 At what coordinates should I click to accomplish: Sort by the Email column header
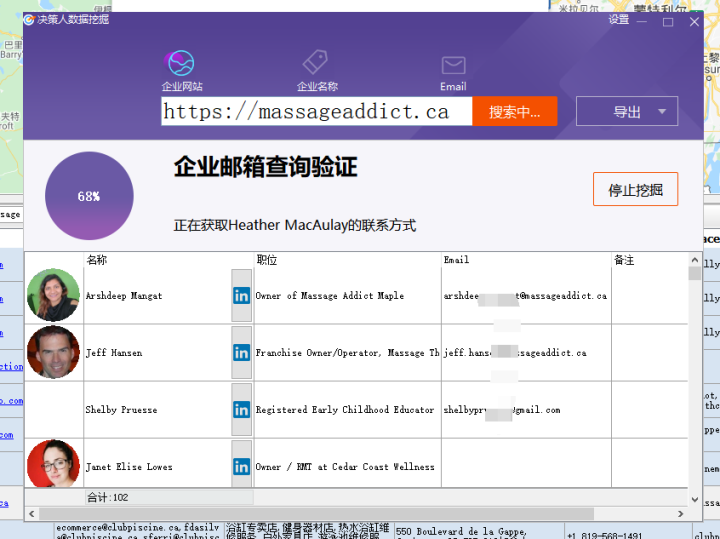pyautogui.click(x=526, y=260)
